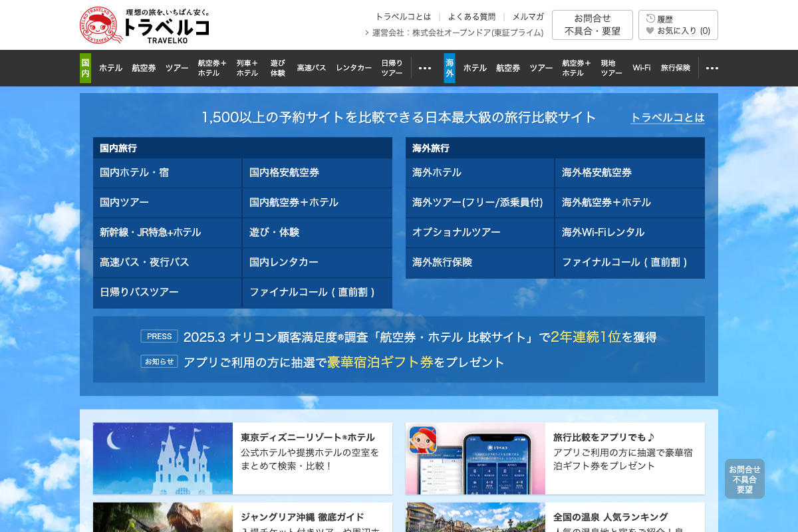Click the お気に入り heart icon
This screenshot has width=798, height=532.
point(650,31)
